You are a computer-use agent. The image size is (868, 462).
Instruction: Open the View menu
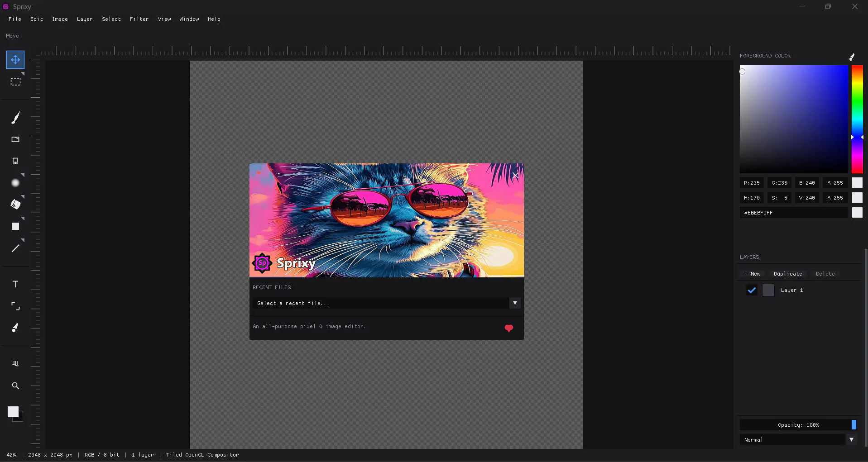tap(164, 19)
